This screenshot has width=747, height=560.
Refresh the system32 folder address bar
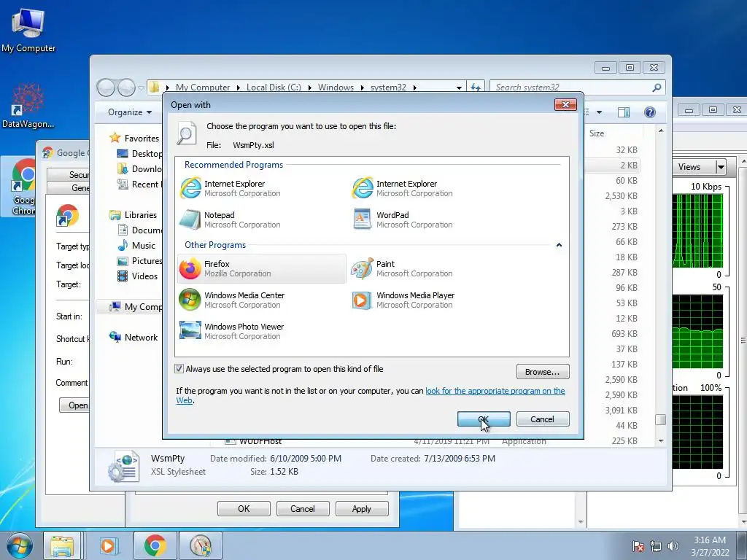coord(475,87)
